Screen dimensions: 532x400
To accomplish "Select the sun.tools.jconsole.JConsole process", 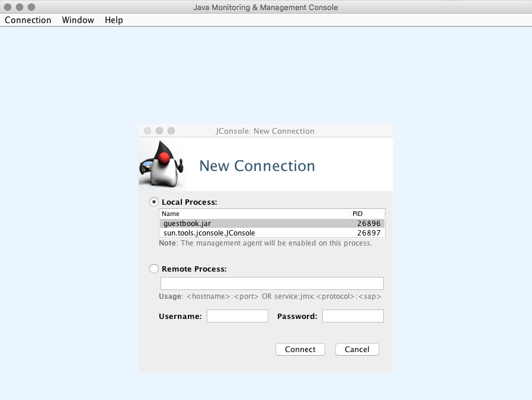I will [x=237, y=233].
